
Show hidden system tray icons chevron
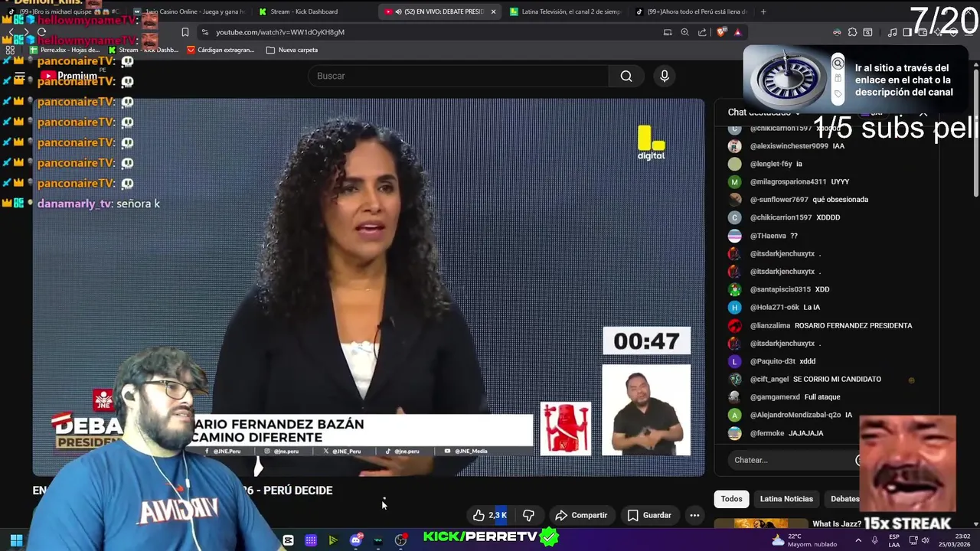tap(858, 540)
